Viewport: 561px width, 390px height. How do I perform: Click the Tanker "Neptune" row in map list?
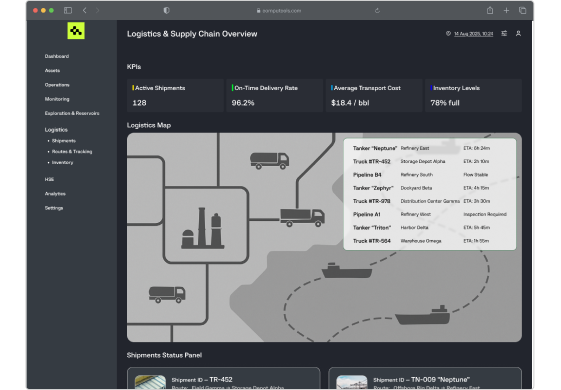(x=429, y=148)
